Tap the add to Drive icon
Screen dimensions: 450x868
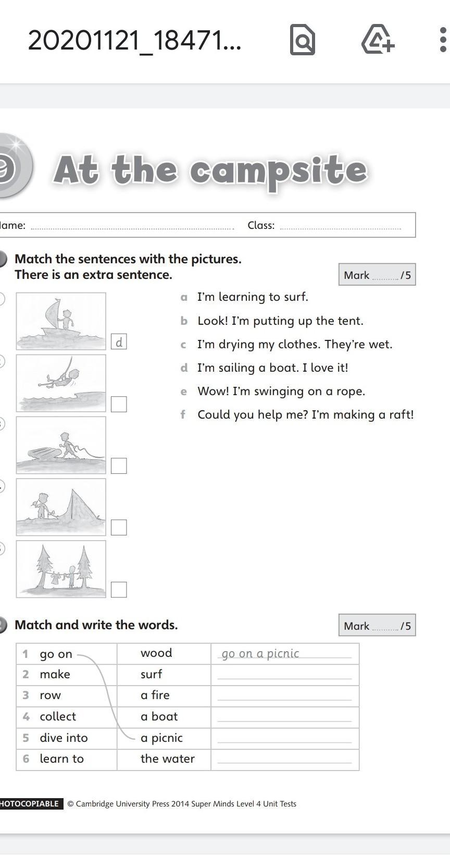378,40
